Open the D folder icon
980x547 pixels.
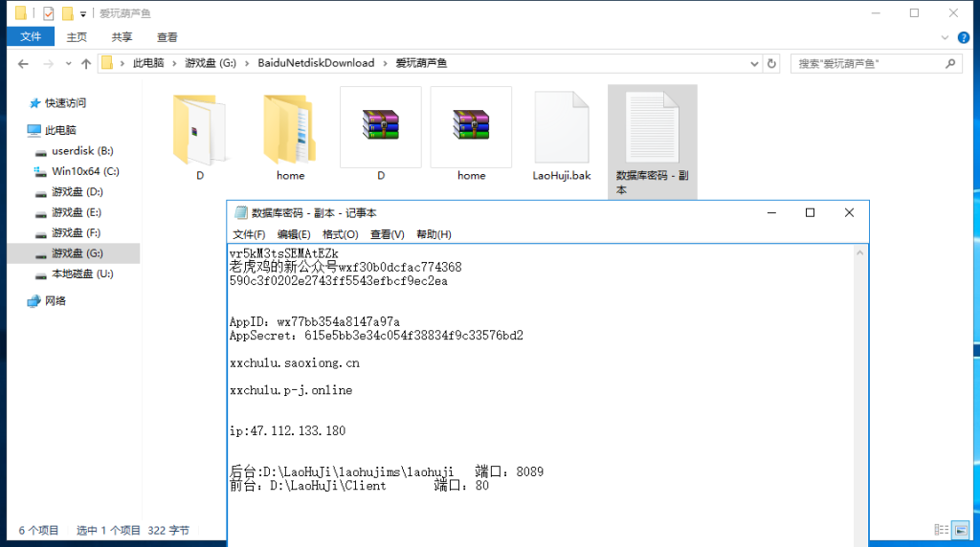click(x=200, y=129)
